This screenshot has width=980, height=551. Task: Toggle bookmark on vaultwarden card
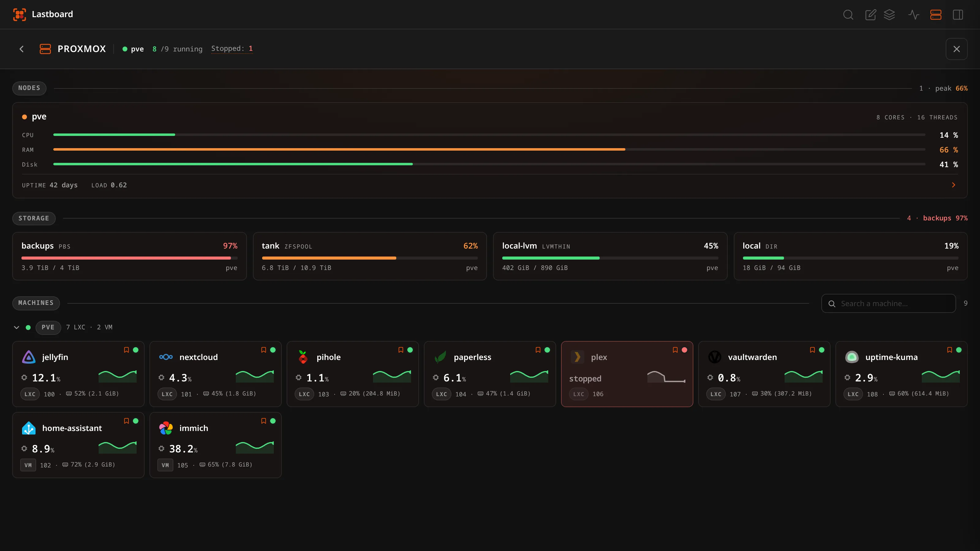click(x=812, y=350)
